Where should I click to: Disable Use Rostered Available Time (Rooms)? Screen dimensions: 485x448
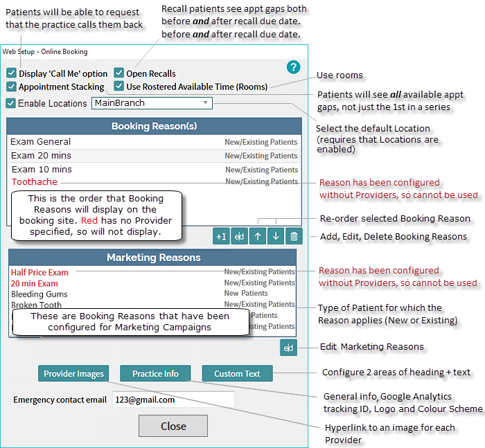point(118,86)
